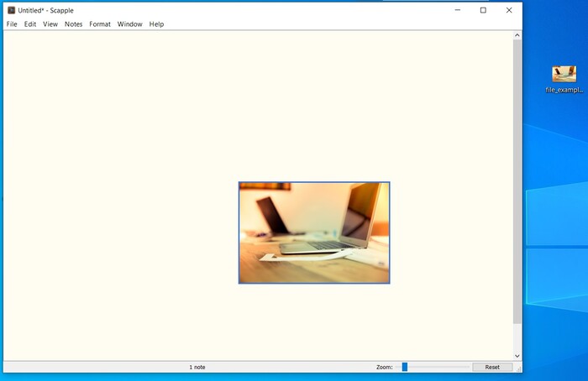Image resolution: width=588 pixels, height=381 pixels.
Task: Click the '1 note' status bar text
Action: 197,367
